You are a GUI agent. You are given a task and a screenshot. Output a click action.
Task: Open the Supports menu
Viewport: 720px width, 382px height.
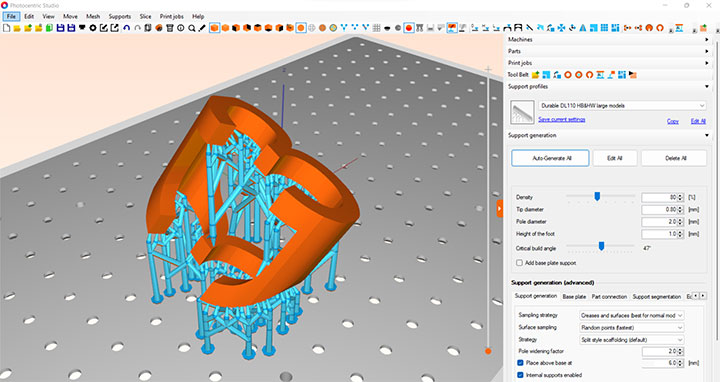(x=119, y=16)
